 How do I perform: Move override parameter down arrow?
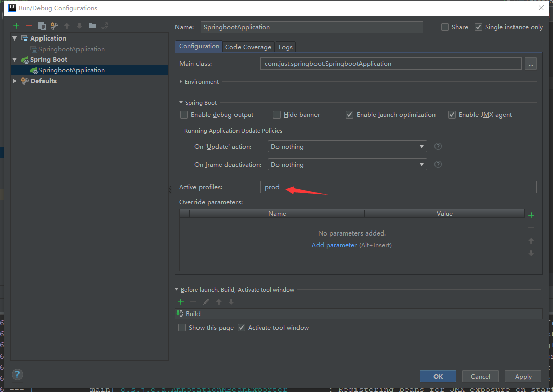(x=531, y=253)
